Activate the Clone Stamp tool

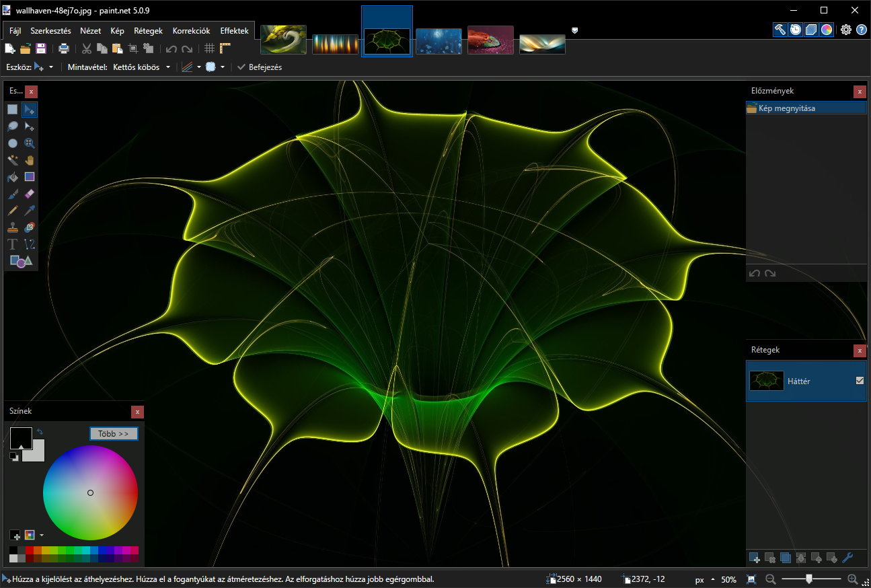click(x=13, y=227)
